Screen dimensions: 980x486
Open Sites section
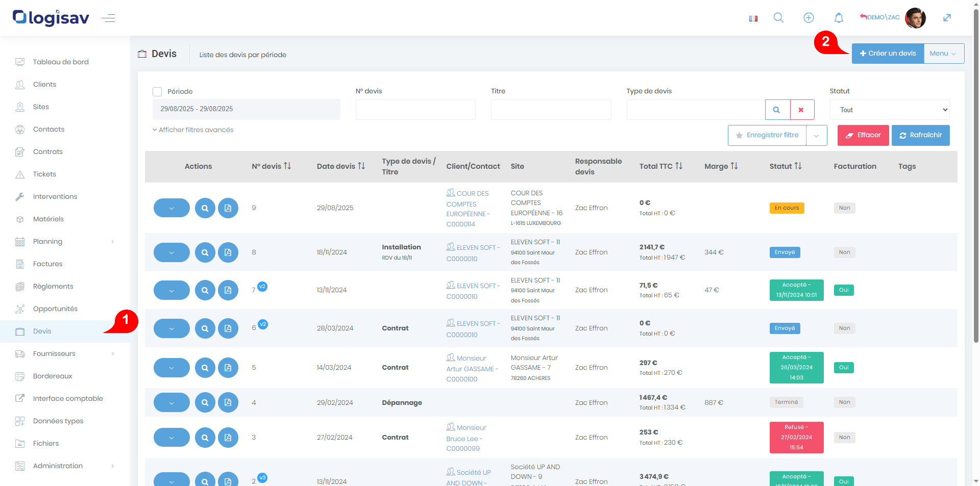tap(41, 107)
